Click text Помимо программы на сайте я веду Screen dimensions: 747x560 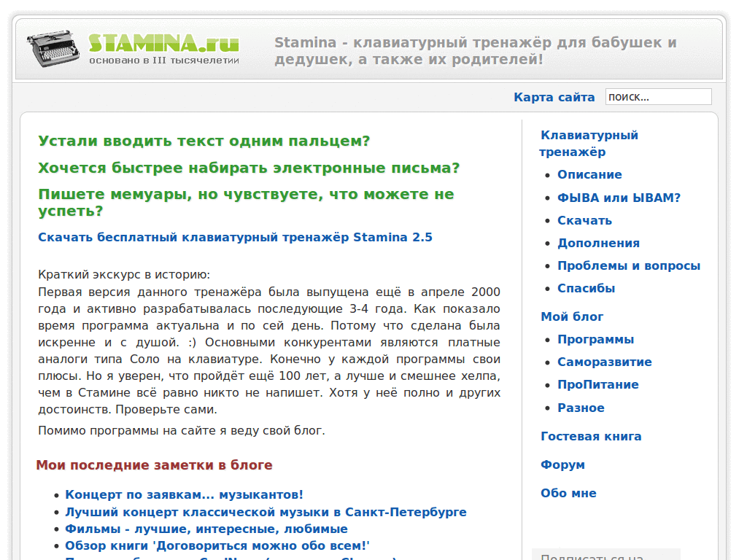[x=182, y=430]
